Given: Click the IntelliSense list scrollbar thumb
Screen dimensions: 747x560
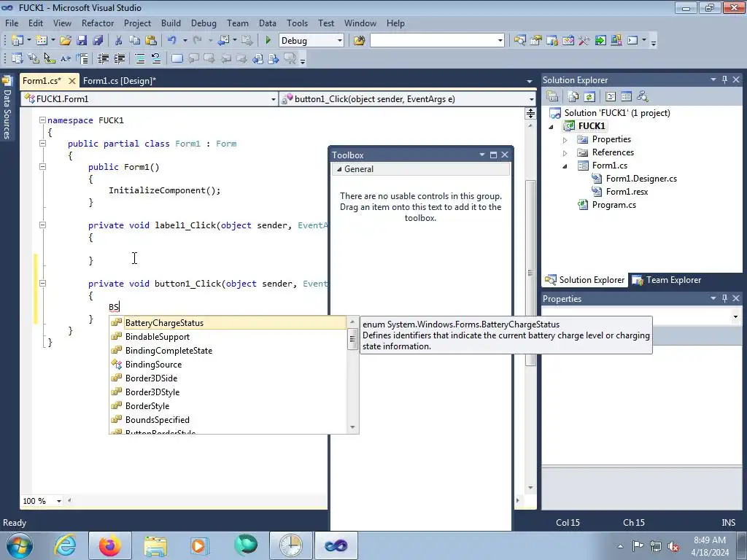Looking at the screenshot, I should [x=352, y=339].
